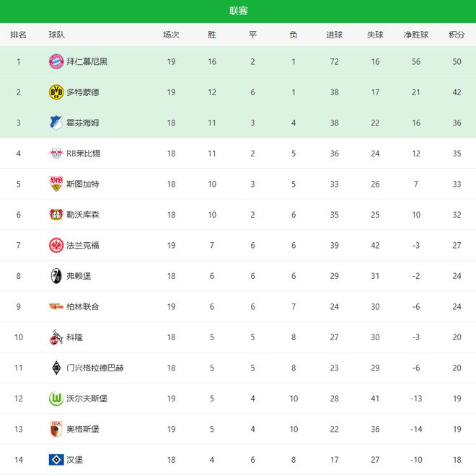Screen dimensions: 476x475
Task: Open the 拜仁慕尼黑 team link
Action: 87,62
